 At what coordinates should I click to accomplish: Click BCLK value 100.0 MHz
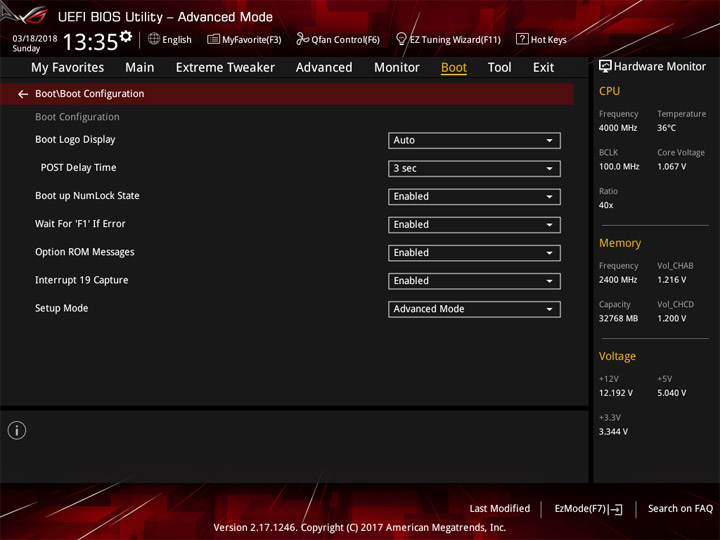pos(619,167)
